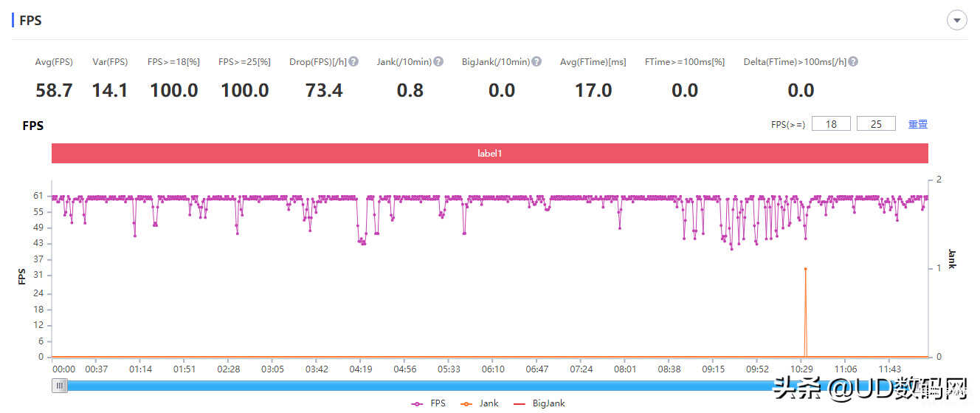Toggle Jank series in chart legend
Viewport: 980px width, 413px height.
(x=479, y=403)
